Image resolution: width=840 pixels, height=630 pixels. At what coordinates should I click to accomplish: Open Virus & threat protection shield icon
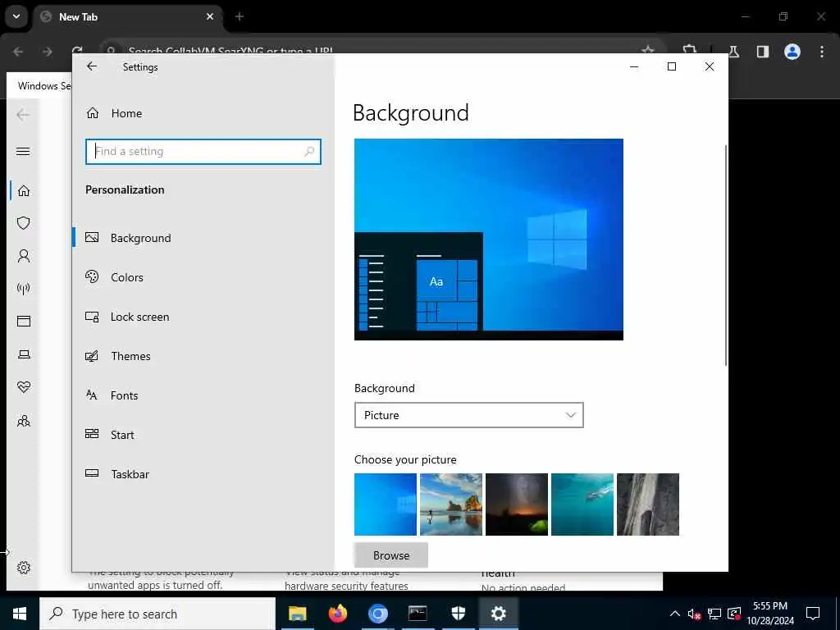[24, 223]
